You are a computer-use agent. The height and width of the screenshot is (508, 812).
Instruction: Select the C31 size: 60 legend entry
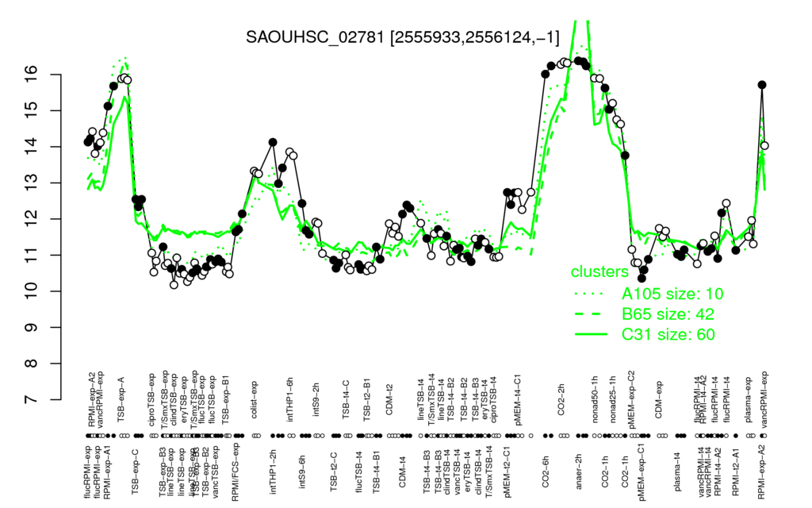coord(668,334)
